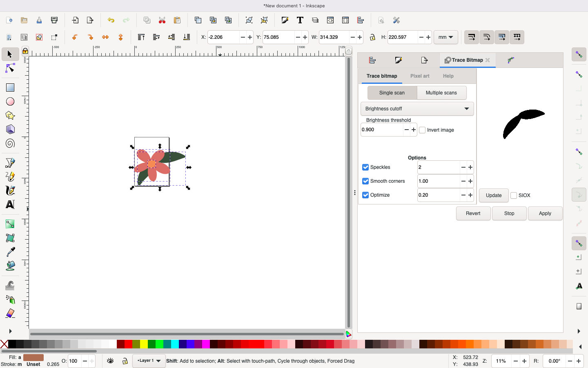
Task: Choose the Spiral tool
Action: click(10, 143)
